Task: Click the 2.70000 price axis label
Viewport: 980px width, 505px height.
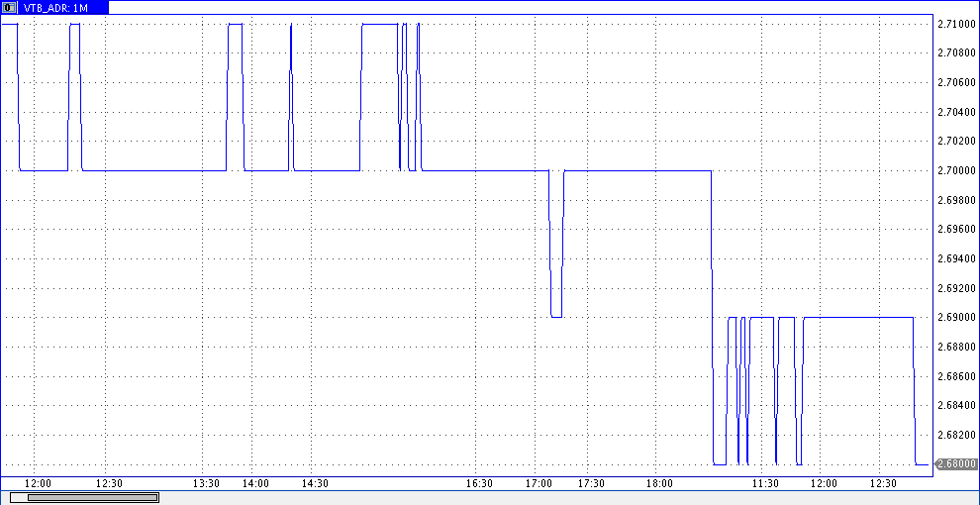Action: click(956, 170)
